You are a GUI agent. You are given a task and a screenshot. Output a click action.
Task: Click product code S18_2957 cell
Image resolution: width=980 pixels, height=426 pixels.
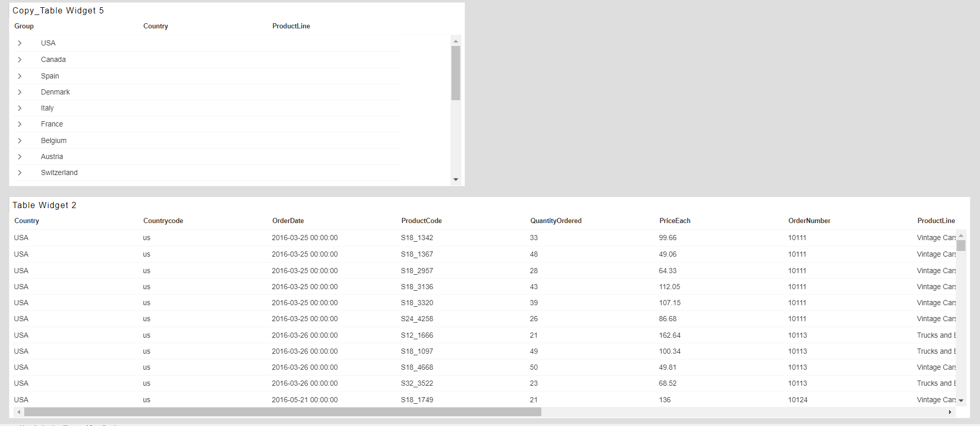click(x=417, y=271)
